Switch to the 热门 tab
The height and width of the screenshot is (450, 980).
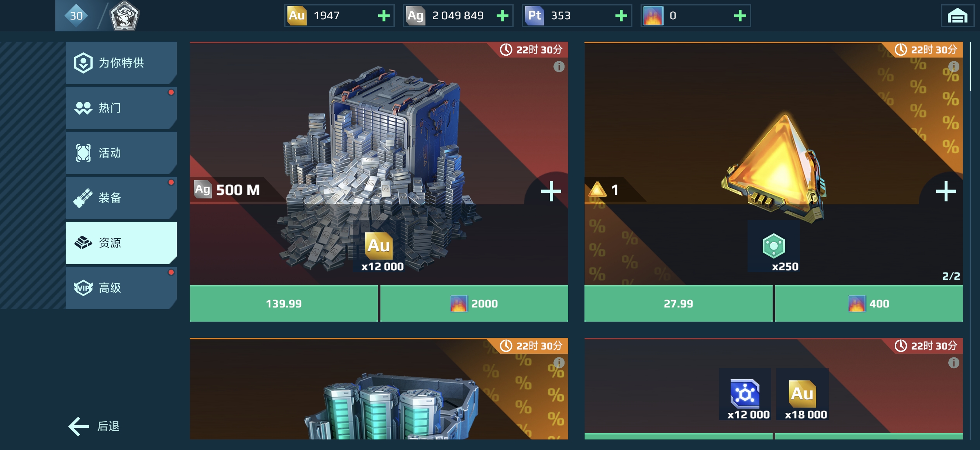[x=121, y=108]
